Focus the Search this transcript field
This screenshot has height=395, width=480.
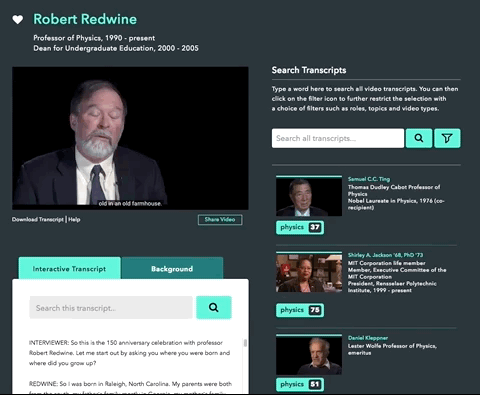[111, 307]
